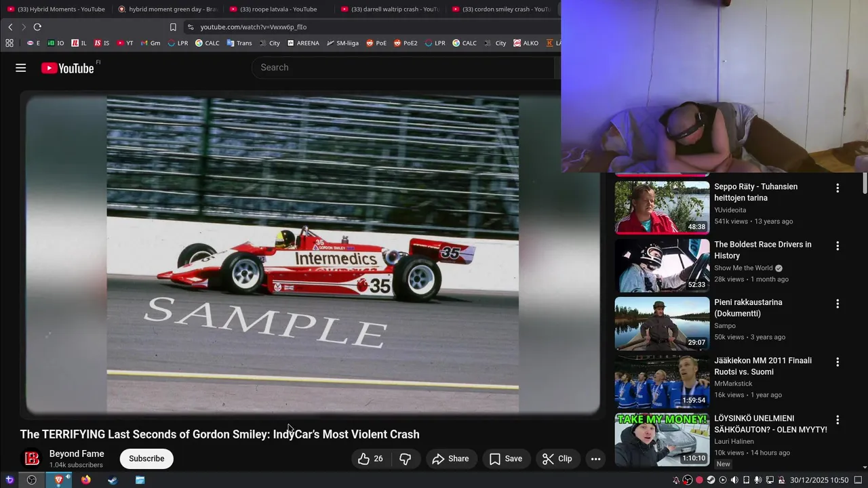Viewport: 868px width, 488px height.
Task: Open the SM-liiga bookmark
Action: point(342,43)
